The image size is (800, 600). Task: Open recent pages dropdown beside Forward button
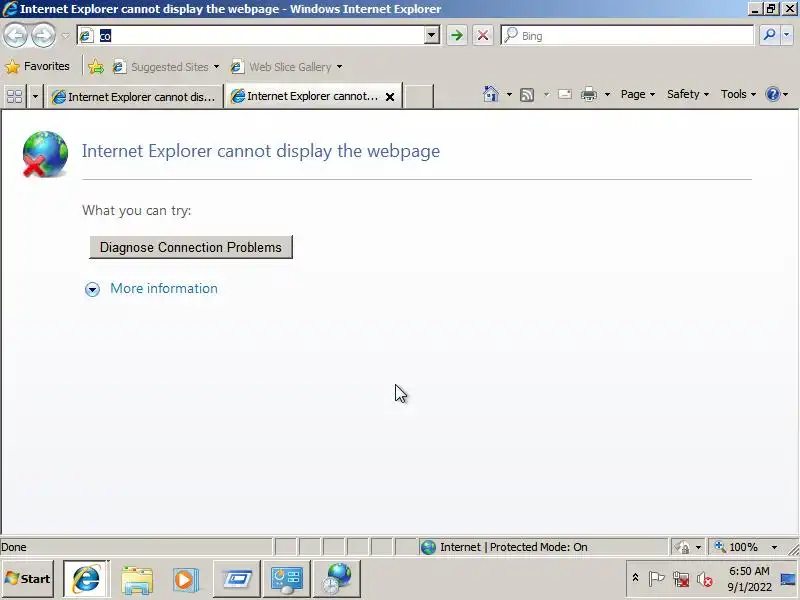pyautogui.click(x=65, y=36)
